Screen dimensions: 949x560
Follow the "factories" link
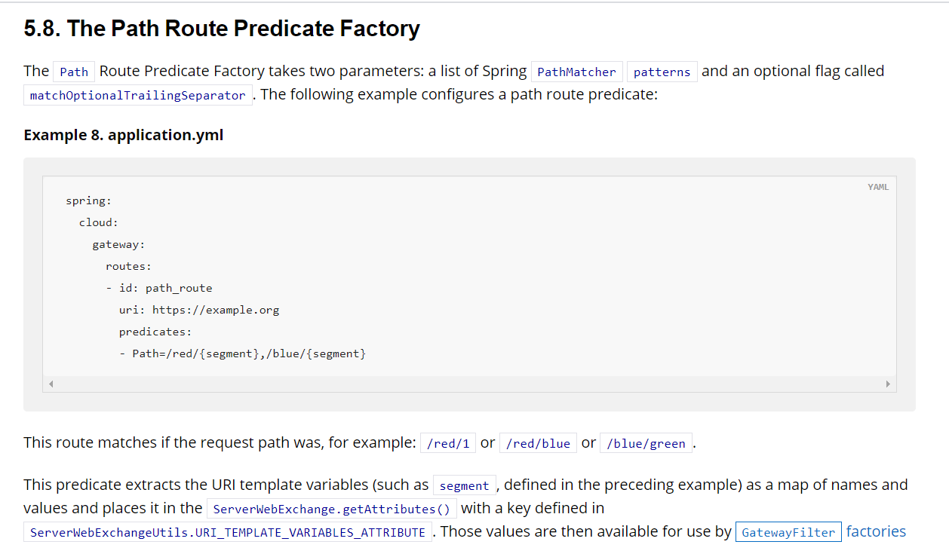[876, 531]
